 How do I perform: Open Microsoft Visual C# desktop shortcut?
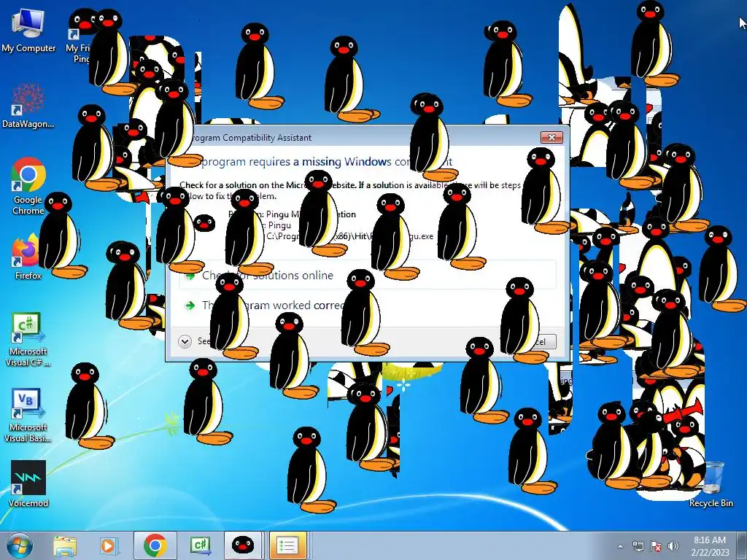(x=28, y=340)
